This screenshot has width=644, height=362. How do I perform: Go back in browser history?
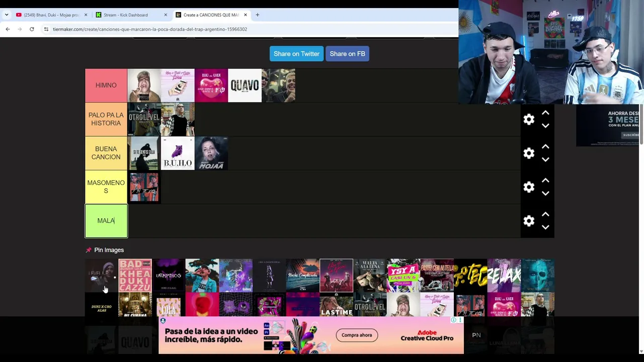8,29
